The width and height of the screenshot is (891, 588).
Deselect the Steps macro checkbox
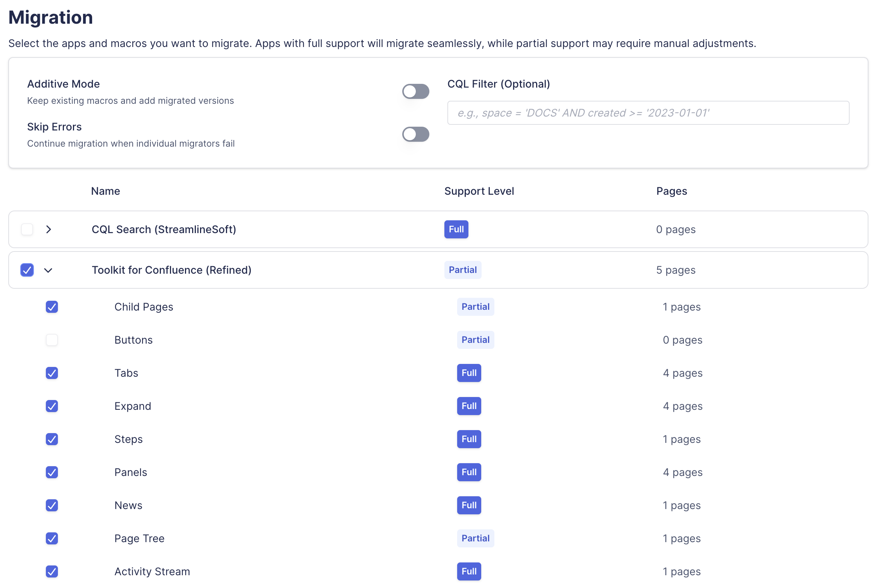coord(52,439)
